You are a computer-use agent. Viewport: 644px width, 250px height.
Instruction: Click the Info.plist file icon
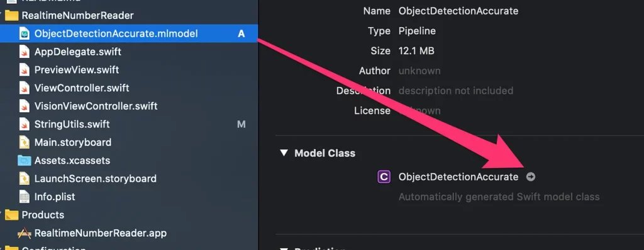click(25, 196)
